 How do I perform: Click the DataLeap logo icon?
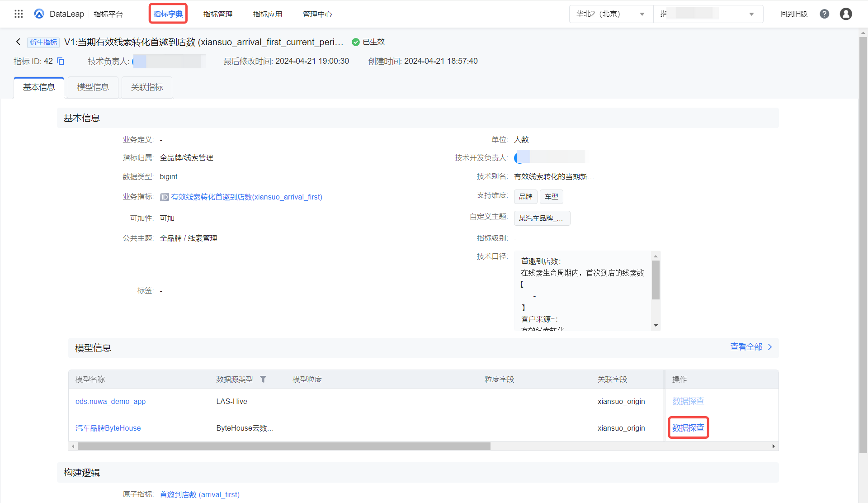pos(39,14)
